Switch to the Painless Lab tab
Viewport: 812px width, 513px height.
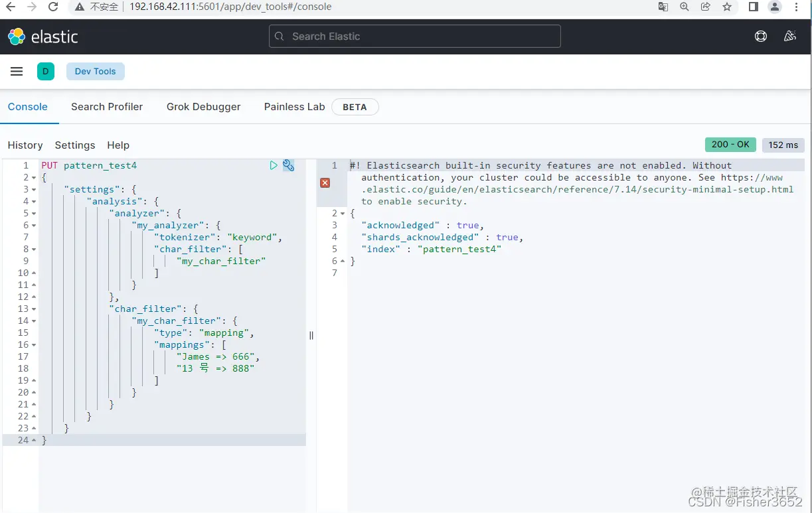click(x=295, y=107)
